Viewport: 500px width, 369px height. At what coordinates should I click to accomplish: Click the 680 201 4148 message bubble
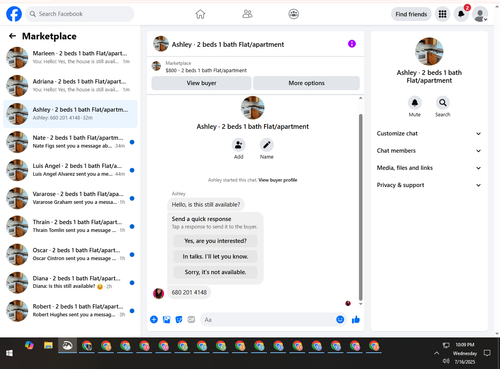point(189,292)
